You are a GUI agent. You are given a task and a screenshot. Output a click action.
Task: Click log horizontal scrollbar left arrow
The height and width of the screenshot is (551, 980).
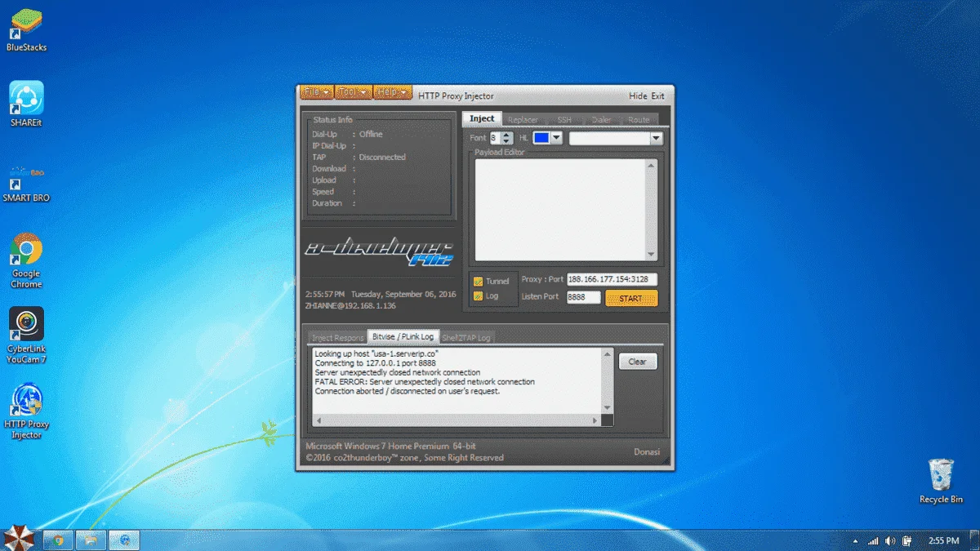point(318,420)
